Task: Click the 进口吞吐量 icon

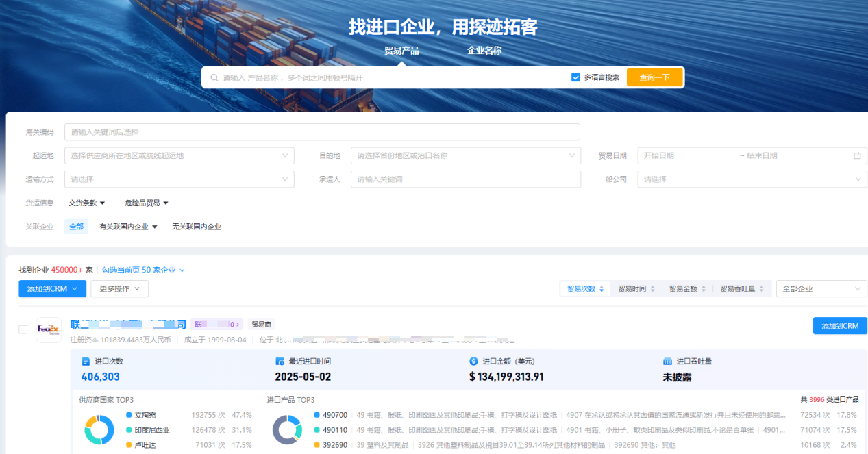Action: pyautogui.click(x=667, y=361)
